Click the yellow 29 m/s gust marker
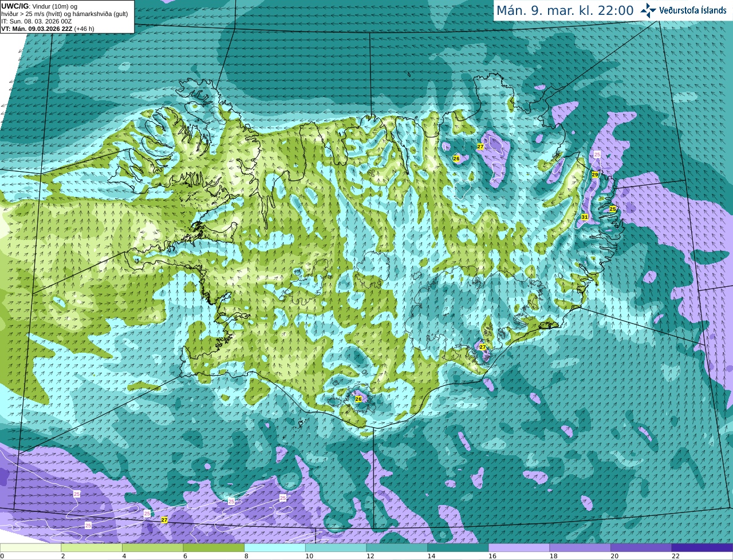Screen dimensions: 733x560 (595, 175)
